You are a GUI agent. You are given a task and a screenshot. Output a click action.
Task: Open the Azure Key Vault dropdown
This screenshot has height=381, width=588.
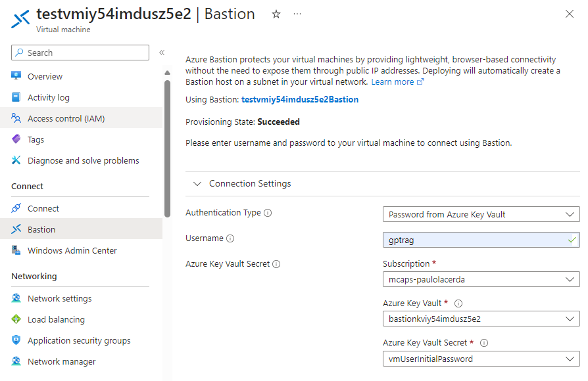click(x=481, y=319)
